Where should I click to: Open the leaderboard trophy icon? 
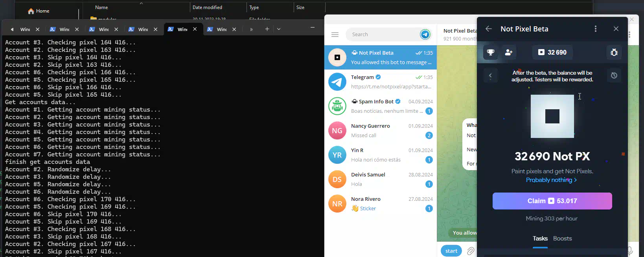(491, 52)
